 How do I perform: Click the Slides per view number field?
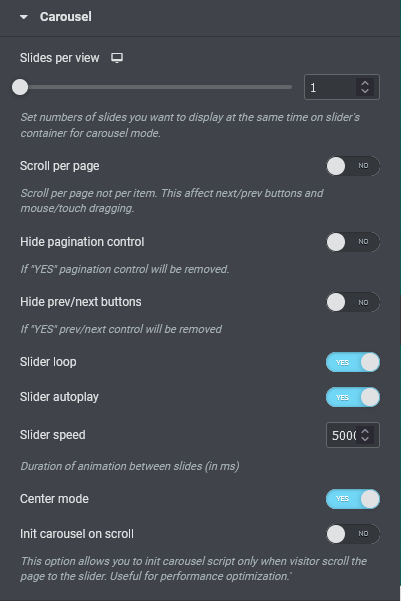tap(342, 87)
